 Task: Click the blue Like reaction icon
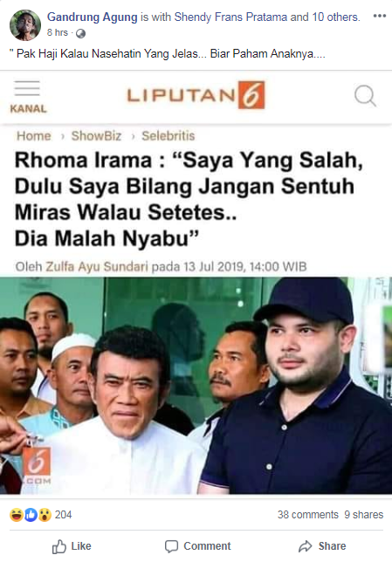tap(31, 515)
